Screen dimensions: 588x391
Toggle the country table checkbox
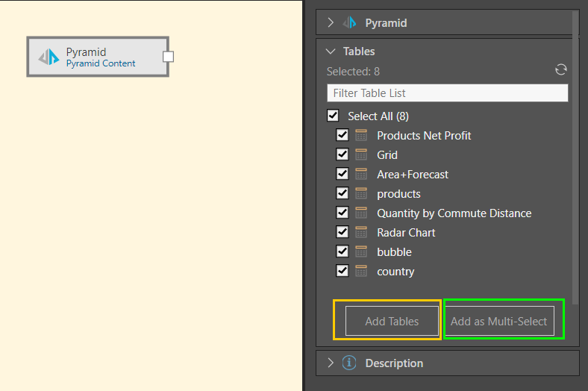(343, 272)
